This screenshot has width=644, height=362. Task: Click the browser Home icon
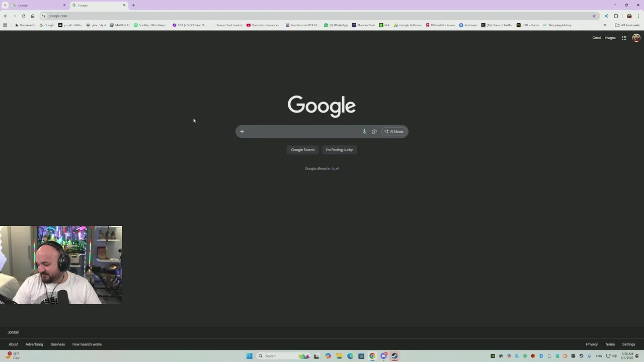point(33,16)
